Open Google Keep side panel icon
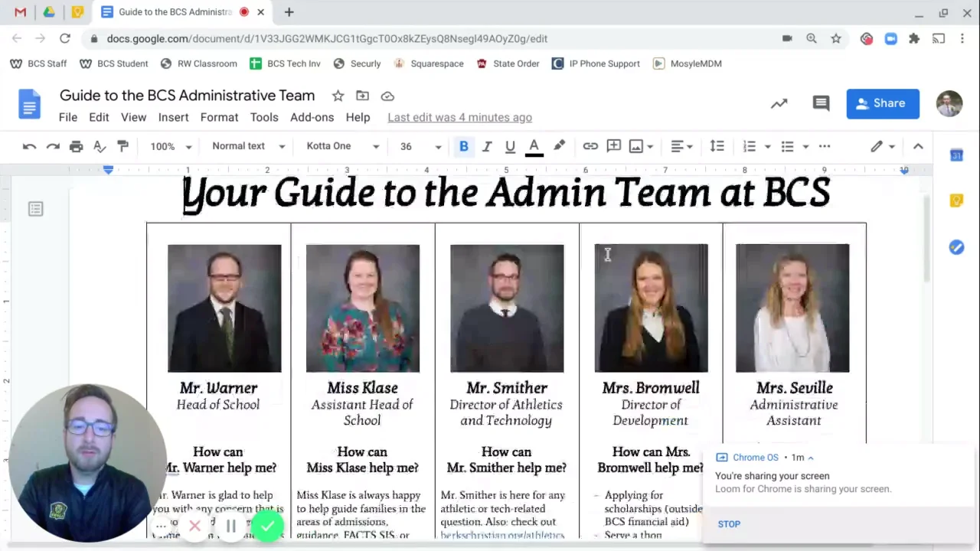Screen dimensions: 980x551 coord(956,201)
